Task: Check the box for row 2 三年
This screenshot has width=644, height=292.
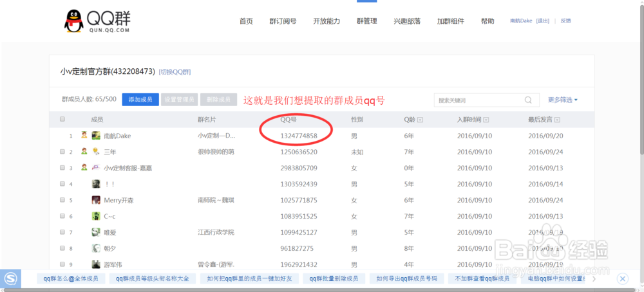Action: pos(62,152)
